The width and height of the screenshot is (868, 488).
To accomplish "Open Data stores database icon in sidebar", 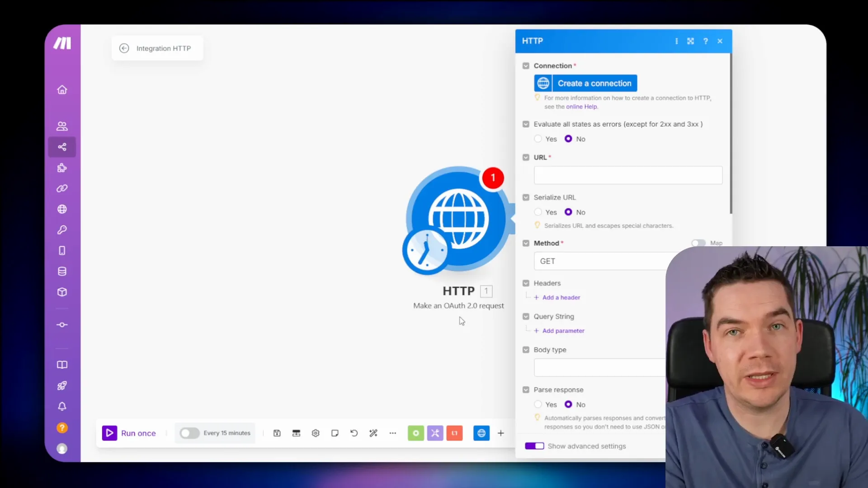I will 62,272.
